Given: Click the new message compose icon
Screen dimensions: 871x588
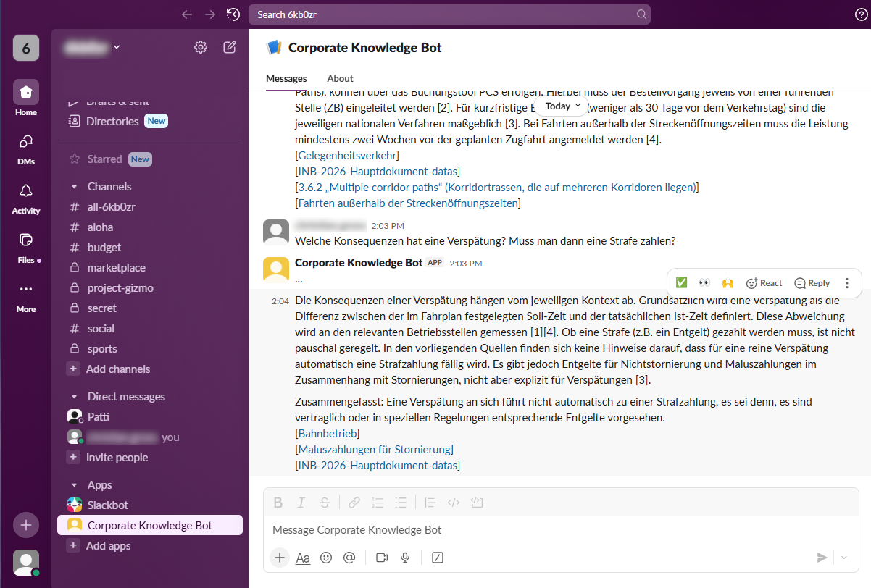Looking at the screenshot, I should coord(230,48).
